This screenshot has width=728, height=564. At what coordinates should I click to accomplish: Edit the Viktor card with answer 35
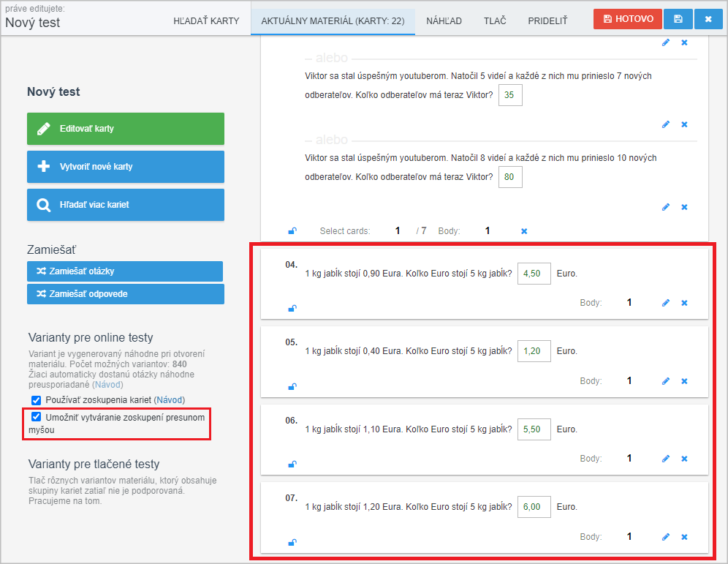(666, 124)
